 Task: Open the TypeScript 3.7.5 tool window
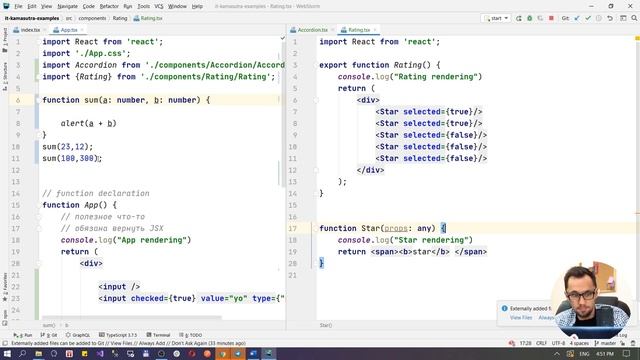click(118, 335)
